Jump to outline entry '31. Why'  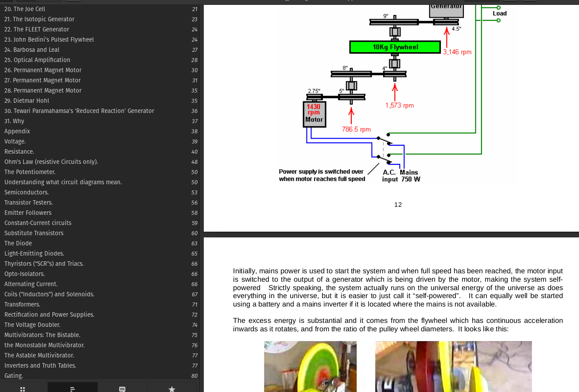pos(14,121)
